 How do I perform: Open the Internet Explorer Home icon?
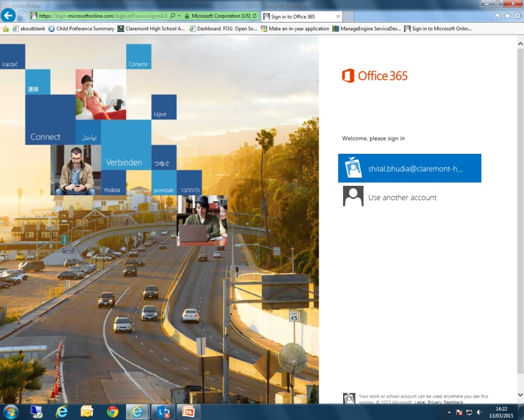pos(497,16)
